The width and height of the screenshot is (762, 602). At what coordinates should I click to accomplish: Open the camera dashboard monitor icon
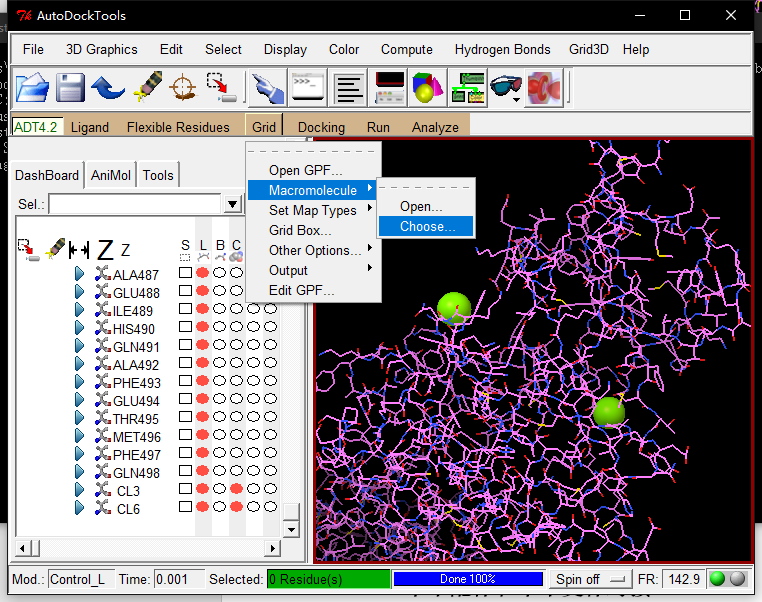pyautogui.click(x=390, y=88)
